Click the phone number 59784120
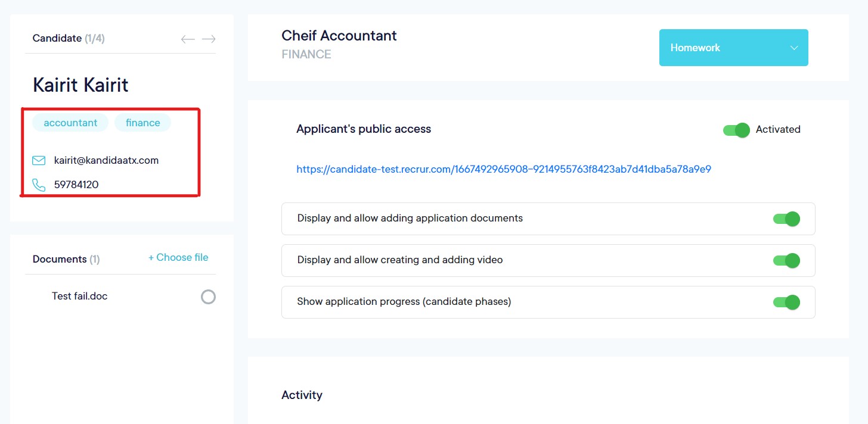Screen dimensions: 868x424 76,185
